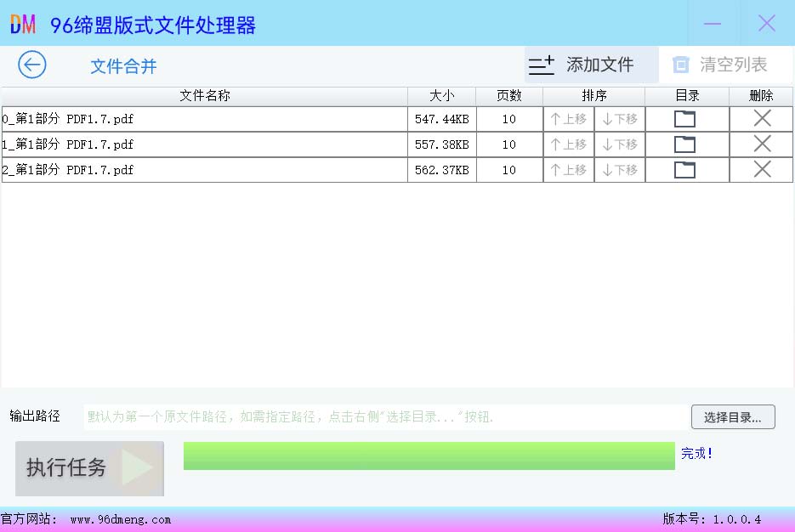Click the 清空列表 button
Screen dimensions: 795x532
point(719,65)
